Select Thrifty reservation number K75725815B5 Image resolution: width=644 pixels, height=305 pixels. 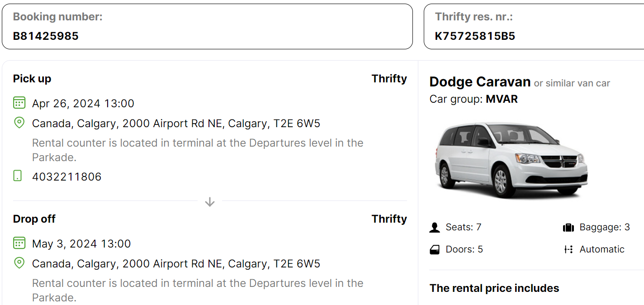point(475,36)
